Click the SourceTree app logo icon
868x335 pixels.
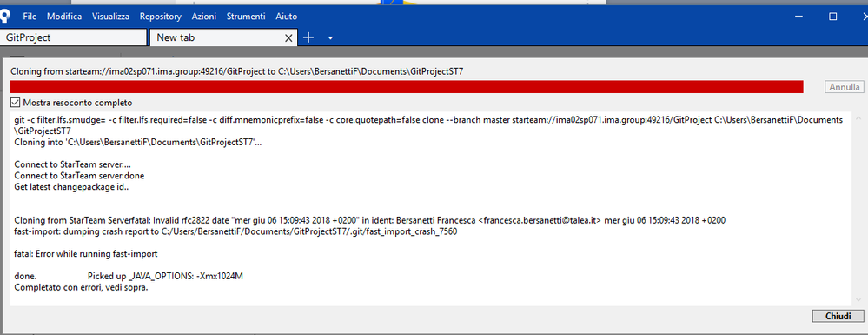pos(3,17)
